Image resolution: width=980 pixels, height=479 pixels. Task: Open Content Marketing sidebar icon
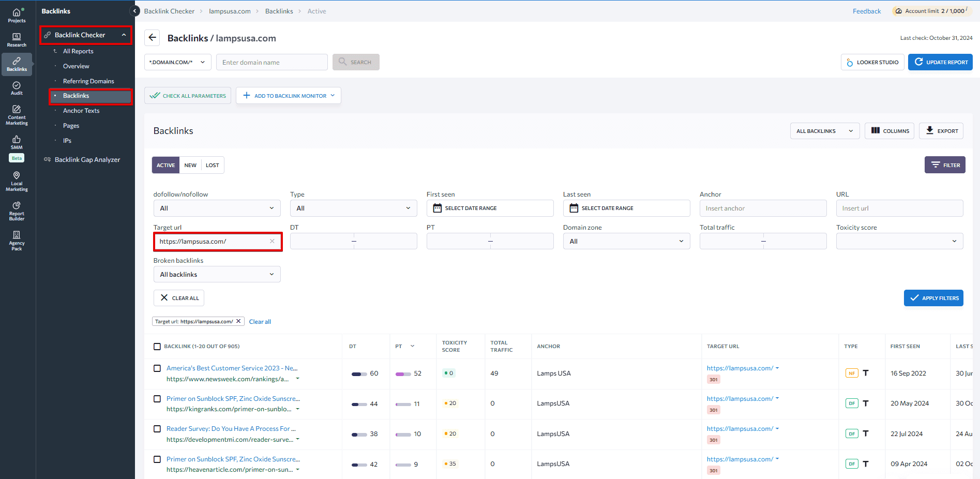click(x=17, y=115)
